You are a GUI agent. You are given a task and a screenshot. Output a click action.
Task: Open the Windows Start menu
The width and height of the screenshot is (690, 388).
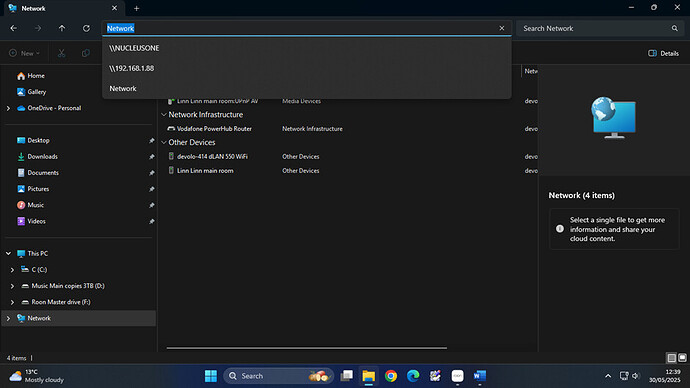211,376
